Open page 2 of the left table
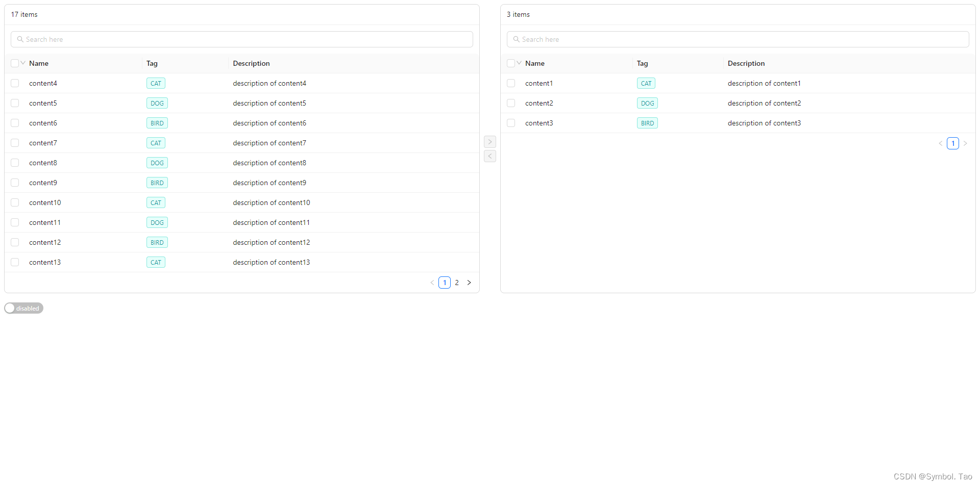 [457, 283]
